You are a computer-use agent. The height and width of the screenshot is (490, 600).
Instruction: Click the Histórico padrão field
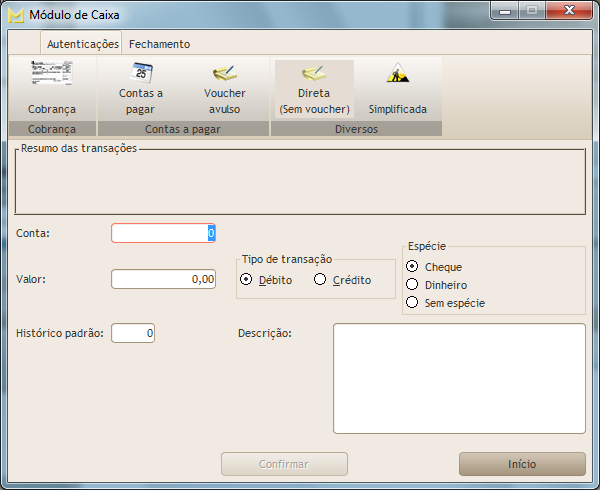tap(133, 332)
